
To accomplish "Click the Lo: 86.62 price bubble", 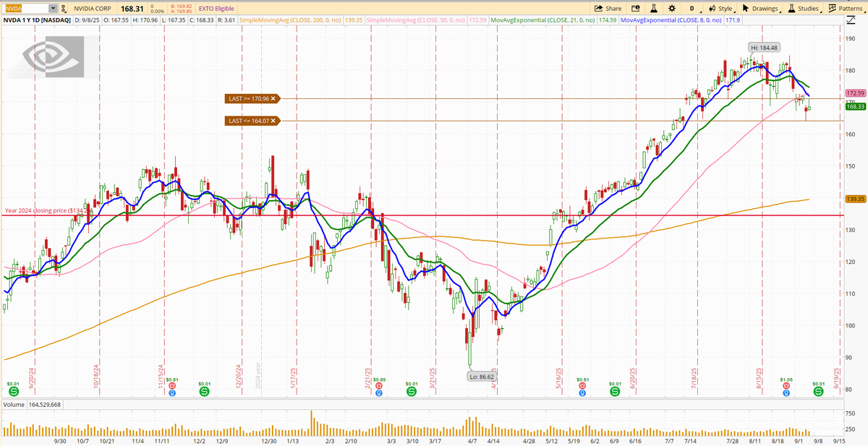I will coord(482,377).
